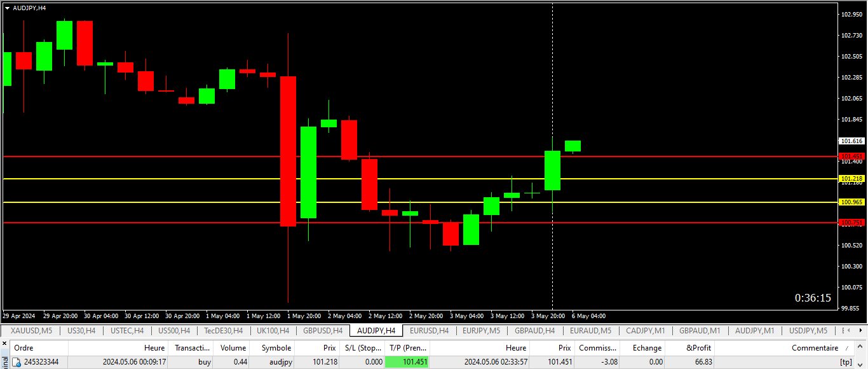Screen dimensions: 868x369
Task: Click the 6 May 04:00 time label
Action: pos(588,316)
